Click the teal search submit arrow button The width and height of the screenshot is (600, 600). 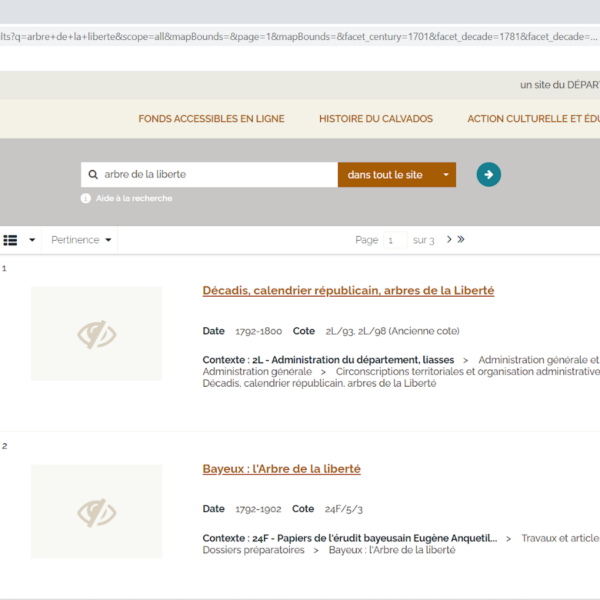[488, 174]
